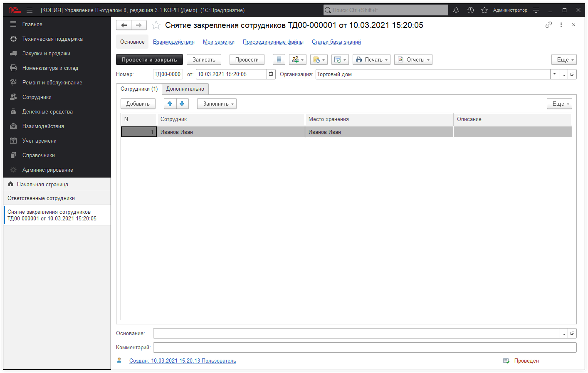588x373 pixels.
Task: Click Провести и закрыть button
Action: tap(149, 60)
